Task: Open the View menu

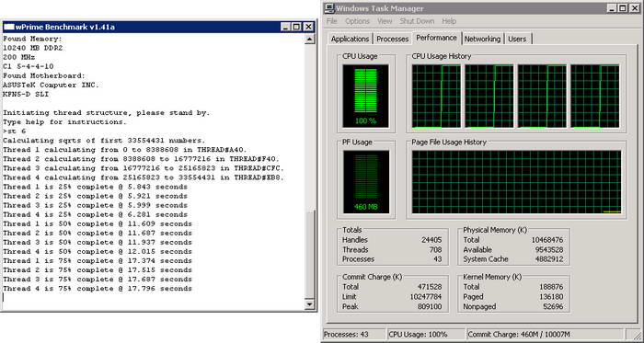Action: pos(385,21)
